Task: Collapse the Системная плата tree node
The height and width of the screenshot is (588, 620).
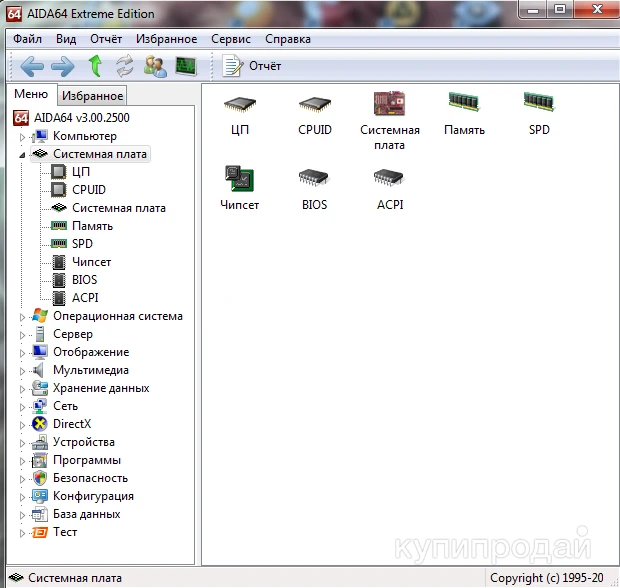Action: coord(22,155)
